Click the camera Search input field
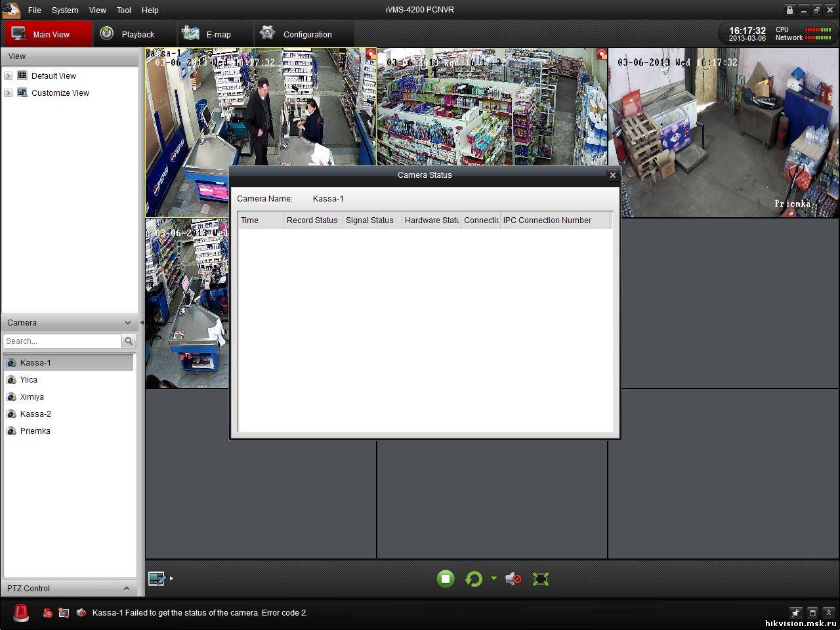The image size is (840, 630). click(62, 341)
